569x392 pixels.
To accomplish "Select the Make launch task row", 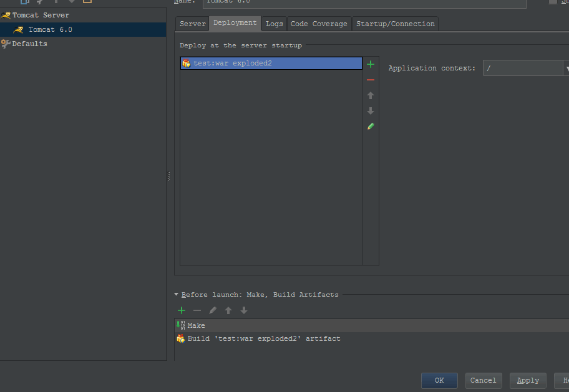I will 372,325.
